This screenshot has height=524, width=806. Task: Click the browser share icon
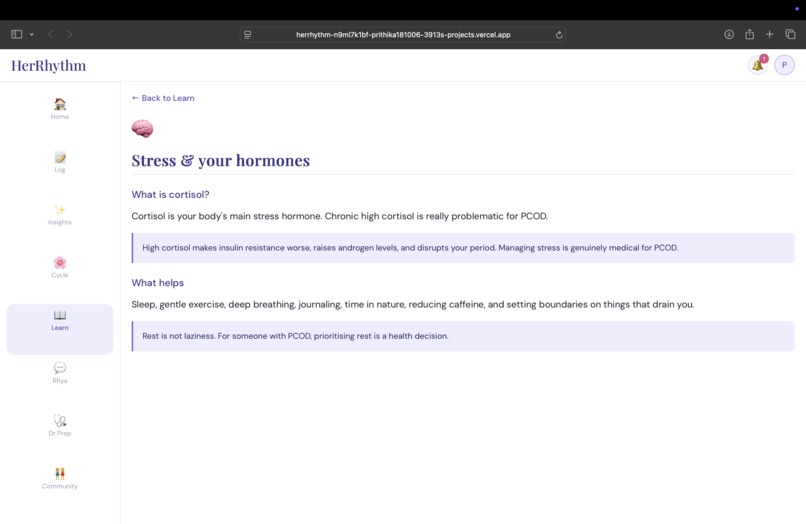point(749,34)
